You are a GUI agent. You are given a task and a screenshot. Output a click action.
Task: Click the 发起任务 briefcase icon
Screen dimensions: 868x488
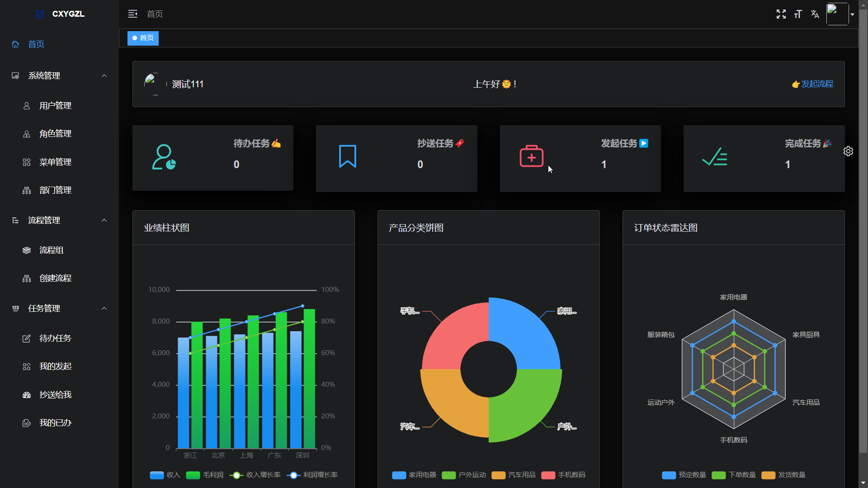[x=531, y=156]
